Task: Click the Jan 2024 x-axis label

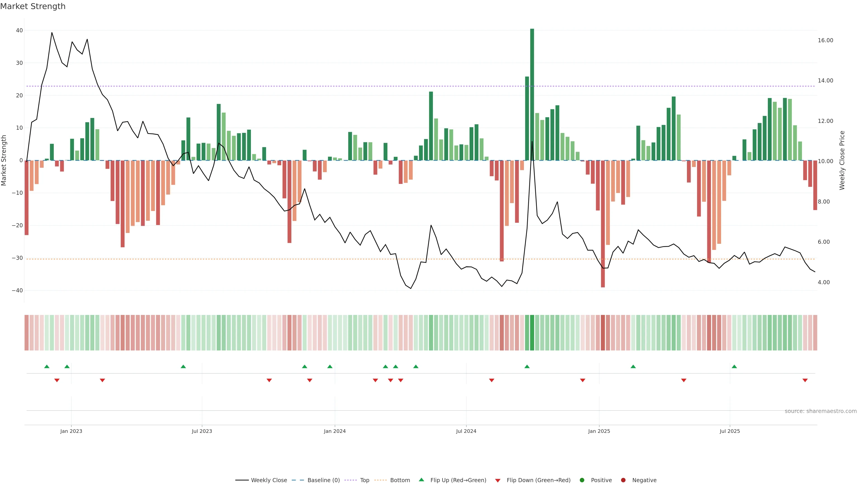Action: (x=335, y=431)
